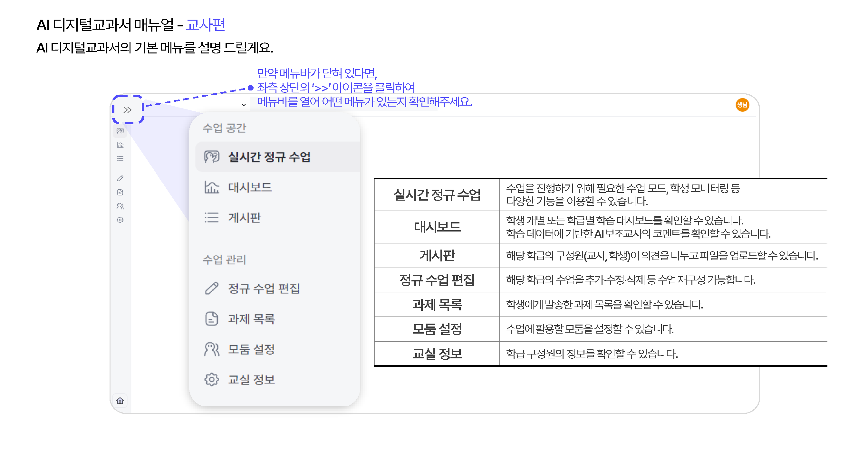Screen dimensions: 868x454
Task: Click the 수업 관리 section heading
Action: pos(225,260)
